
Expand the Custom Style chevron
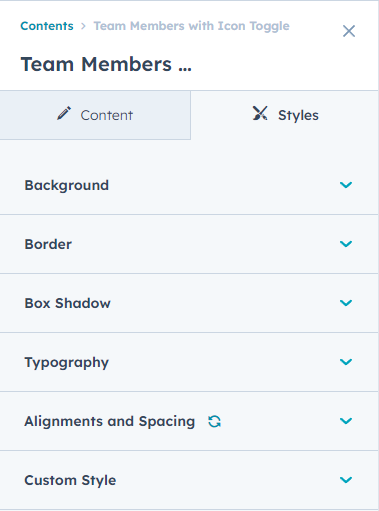click(x=346, y=480)
